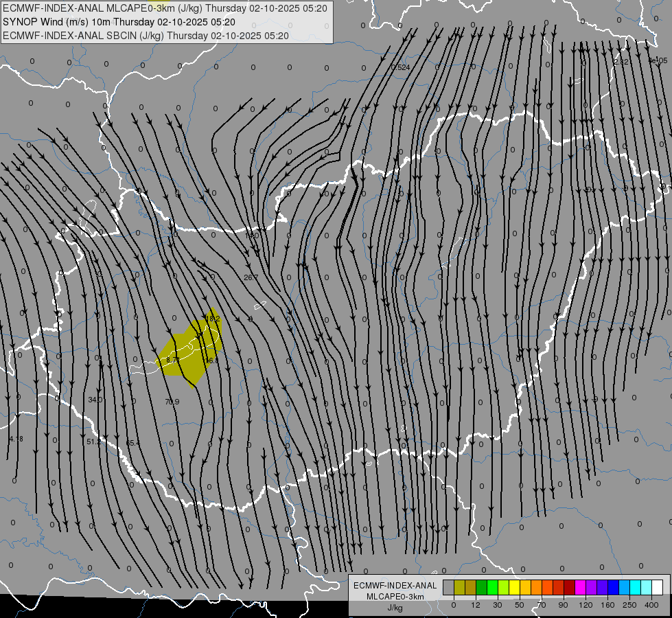This screenshot has width=672, height=618.
Task: Click the ECMWF-INDEX-ANAL label in the legend
Action: pyautogui.click(x=395, y=586)
